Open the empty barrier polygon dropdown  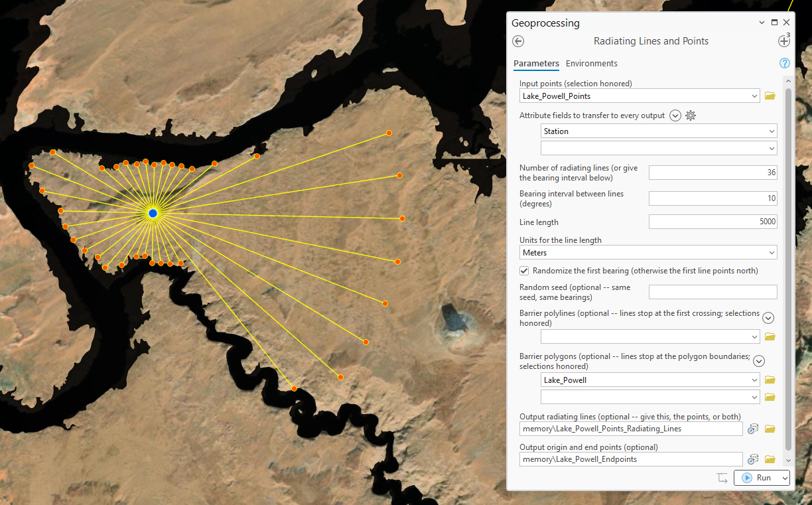[x=755, y=397]
